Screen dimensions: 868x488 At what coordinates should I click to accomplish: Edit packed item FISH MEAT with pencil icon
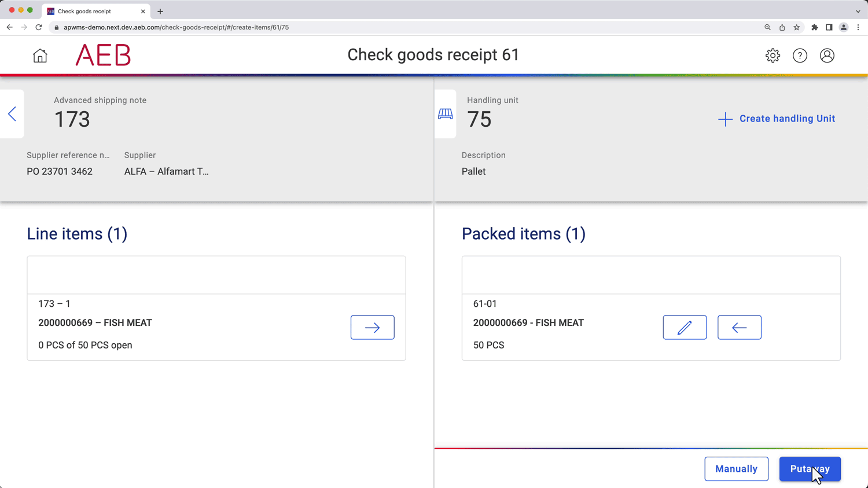pyautogui.click(x=685, y=327)
